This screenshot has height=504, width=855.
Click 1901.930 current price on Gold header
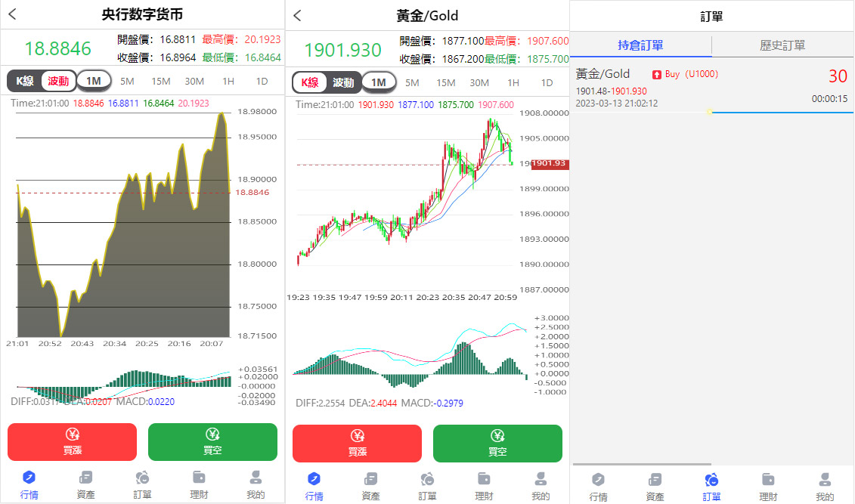click(342, 50)
